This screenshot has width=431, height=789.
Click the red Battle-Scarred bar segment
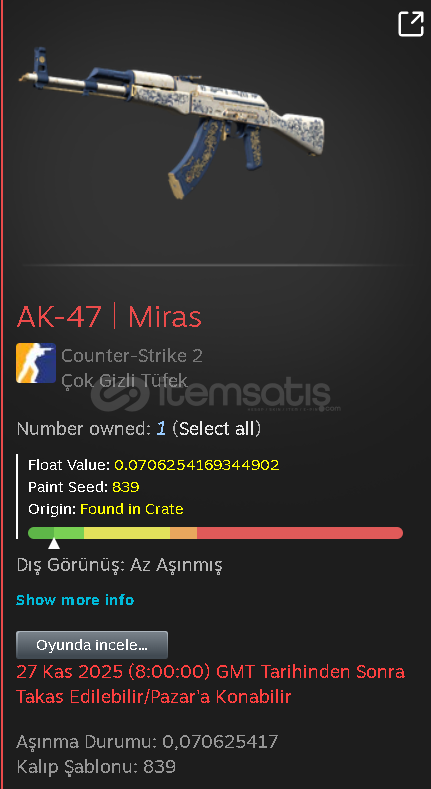click(300, 533)
